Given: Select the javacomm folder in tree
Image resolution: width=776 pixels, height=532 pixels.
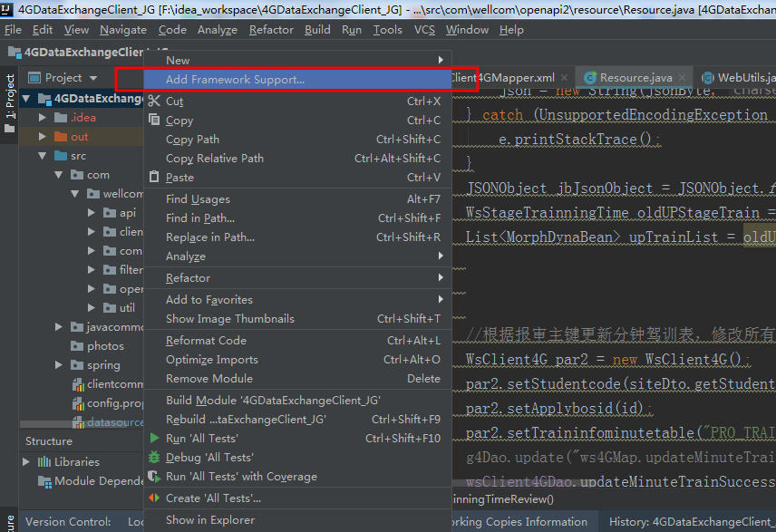Looking at the screenshot, I should coord(115,327).
